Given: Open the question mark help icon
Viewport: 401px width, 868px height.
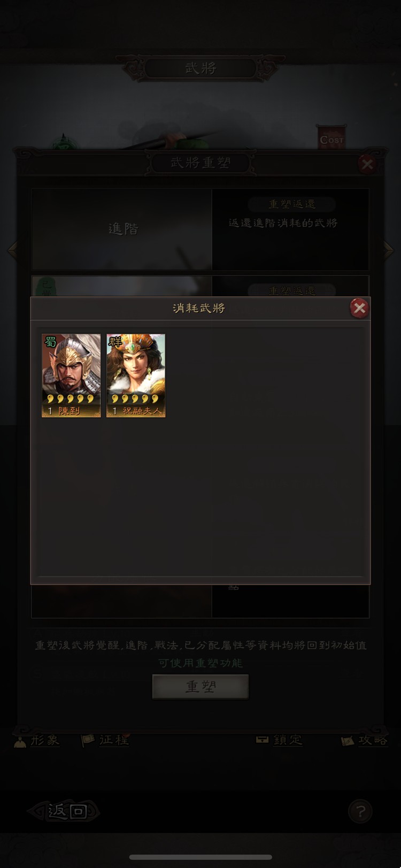Looking at the screenshot, I should point(360,811).
